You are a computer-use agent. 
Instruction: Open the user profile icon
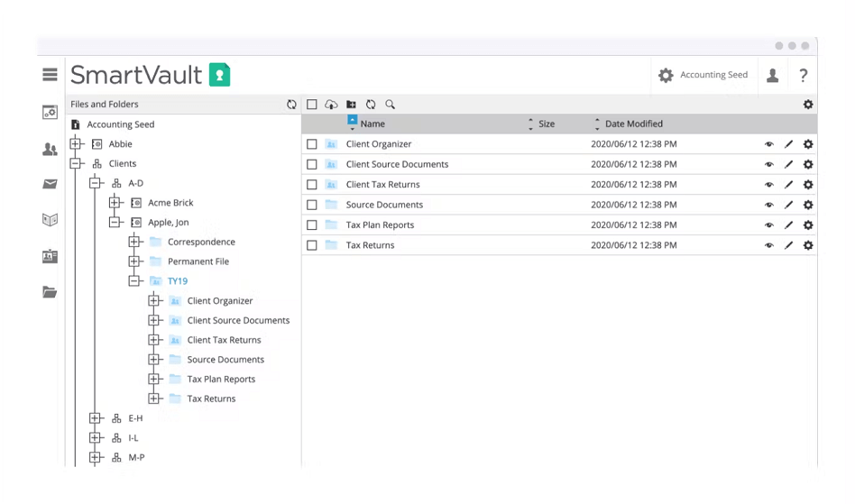773,76
